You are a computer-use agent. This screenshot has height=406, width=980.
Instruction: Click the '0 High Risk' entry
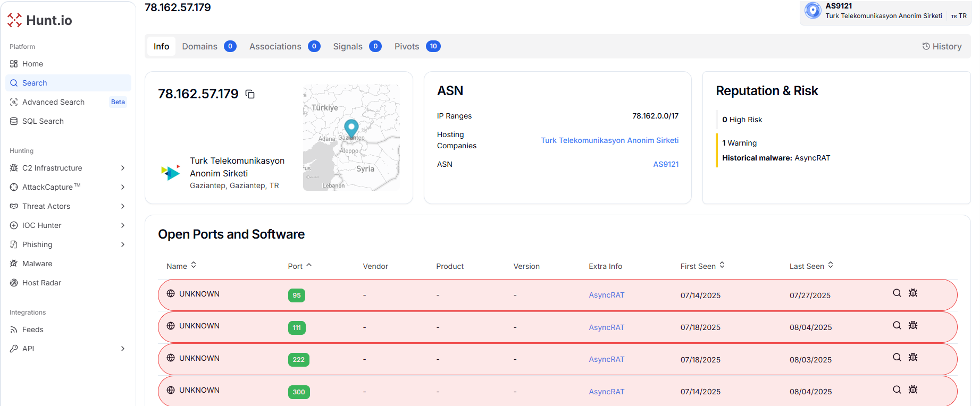pos(742,120)
